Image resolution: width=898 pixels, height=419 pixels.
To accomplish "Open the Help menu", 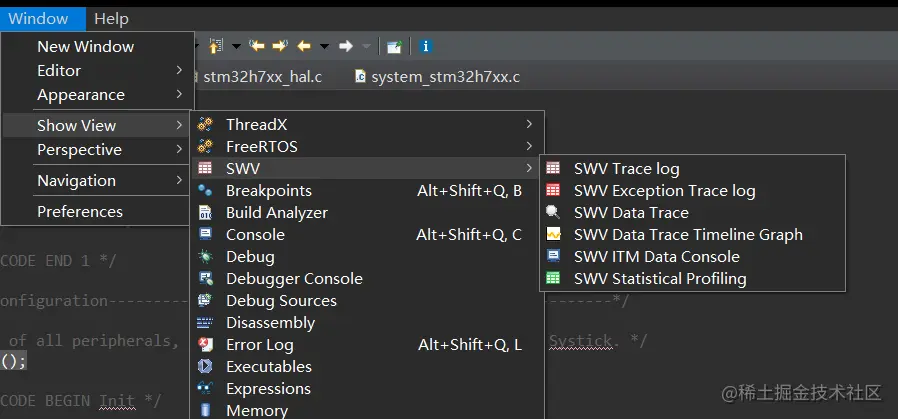I will tap(111, 19).
